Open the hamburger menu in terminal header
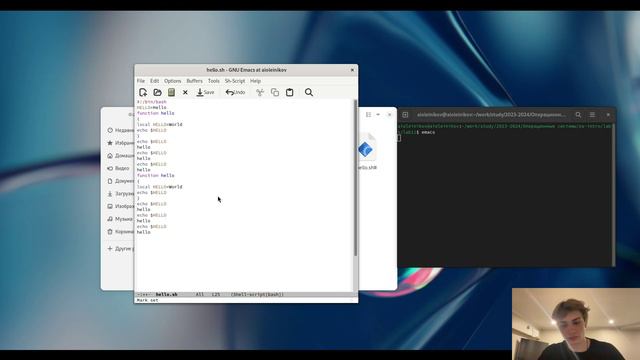Viewport: 640px width, 360px height. [592, 115]
